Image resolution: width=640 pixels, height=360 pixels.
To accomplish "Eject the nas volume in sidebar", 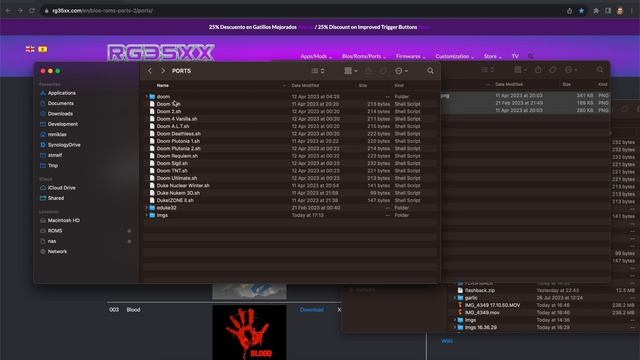I will point(129,241).
